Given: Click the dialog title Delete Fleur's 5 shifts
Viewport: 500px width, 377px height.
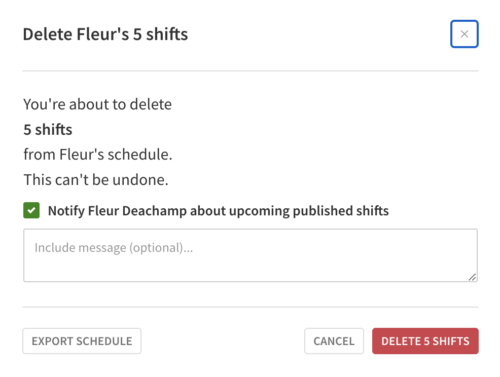Looking at the screenshot, I should click(105, 34).
